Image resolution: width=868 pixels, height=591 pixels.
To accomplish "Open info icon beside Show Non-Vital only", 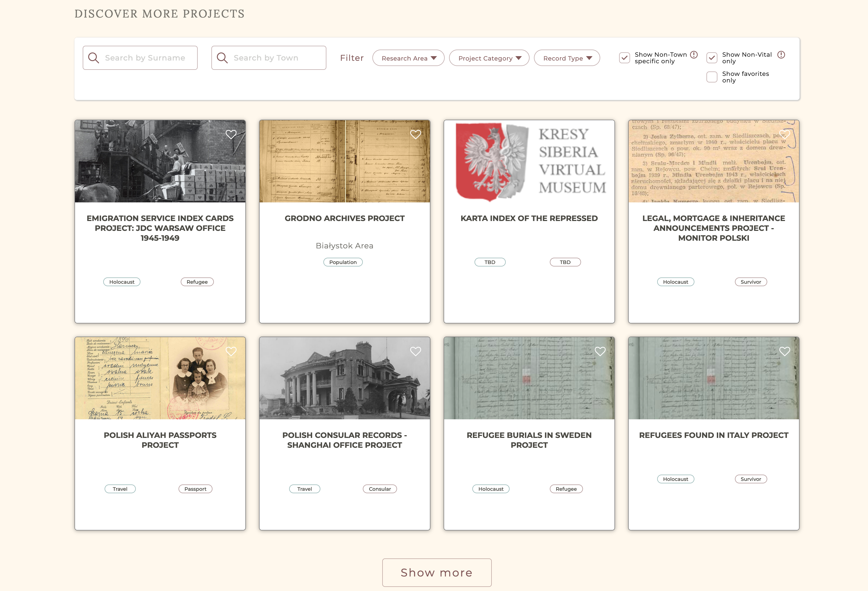I will pyautogui.click(x=781, y=54).
